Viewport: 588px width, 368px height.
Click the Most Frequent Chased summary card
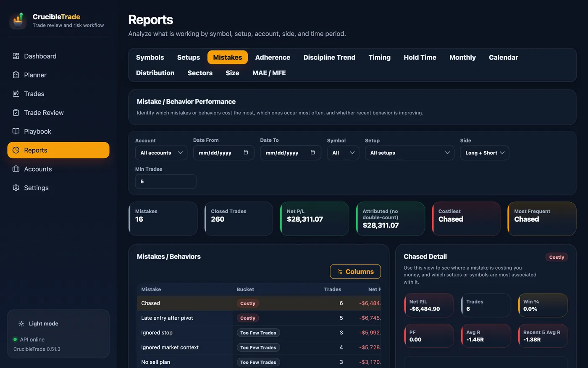[542, 219]
